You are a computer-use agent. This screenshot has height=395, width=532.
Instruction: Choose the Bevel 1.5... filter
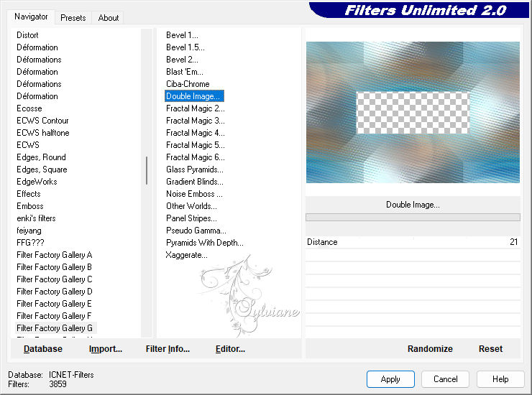pyautogui.click(x=185, y=47)
